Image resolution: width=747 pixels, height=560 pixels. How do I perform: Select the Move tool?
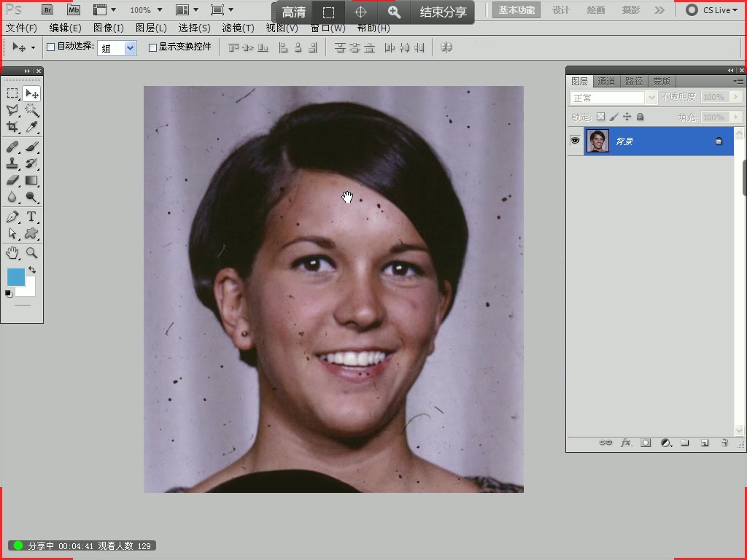(x=30, y=93)
